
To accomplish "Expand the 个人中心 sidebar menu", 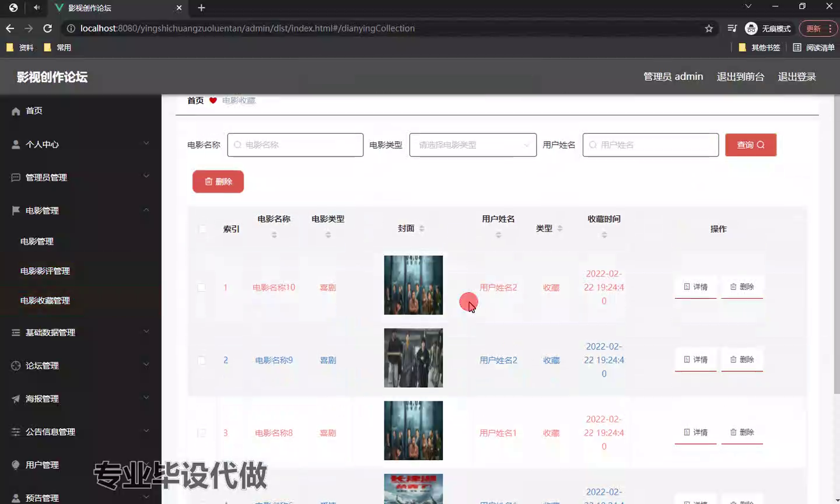I will click(146, 143).
